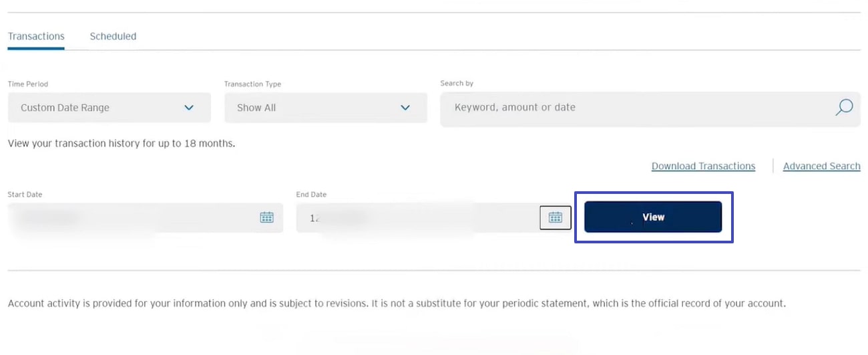868x355 pixels.
Task: Click the End Date field label
Action: [311, 195]
